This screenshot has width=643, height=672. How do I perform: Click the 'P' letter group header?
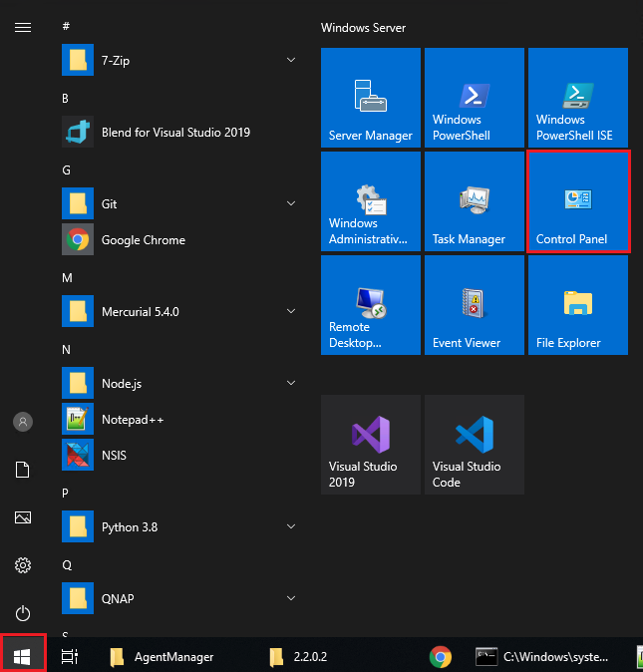click(65, 493)
